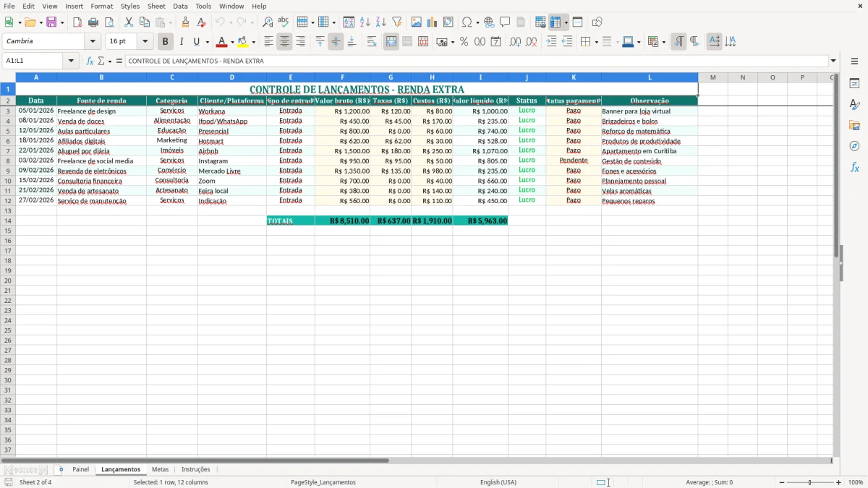Cut selection with scissors icon
The height and width of the screenshot is (488, 868).
(x=129, y=22)
